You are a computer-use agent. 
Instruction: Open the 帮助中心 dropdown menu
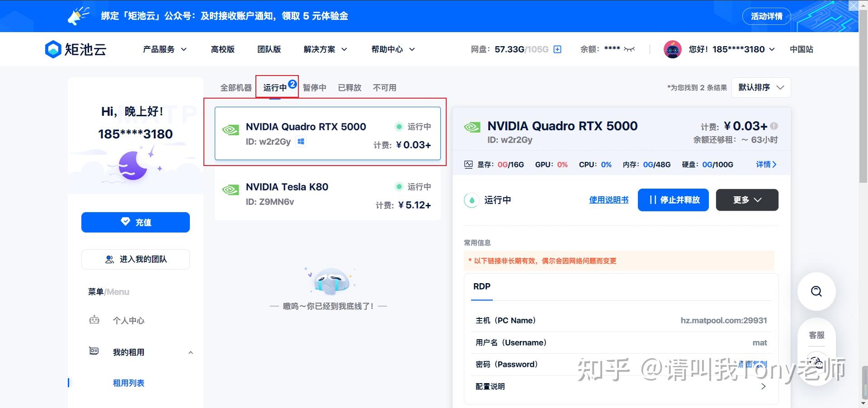click(393, 49)
